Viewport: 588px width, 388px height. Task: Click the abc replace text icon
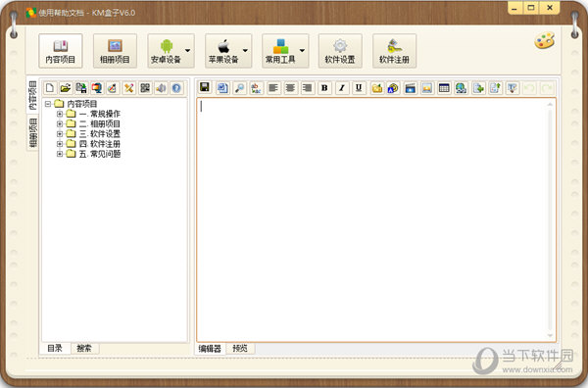(x=257, y=88)
